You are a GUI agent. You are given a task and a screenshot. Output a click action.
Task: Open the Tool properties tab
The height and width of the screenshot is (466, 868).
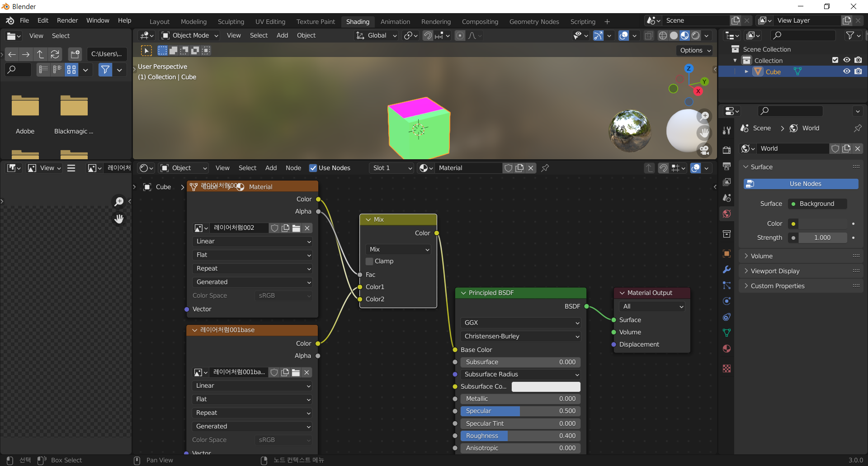tap(726, 131)
